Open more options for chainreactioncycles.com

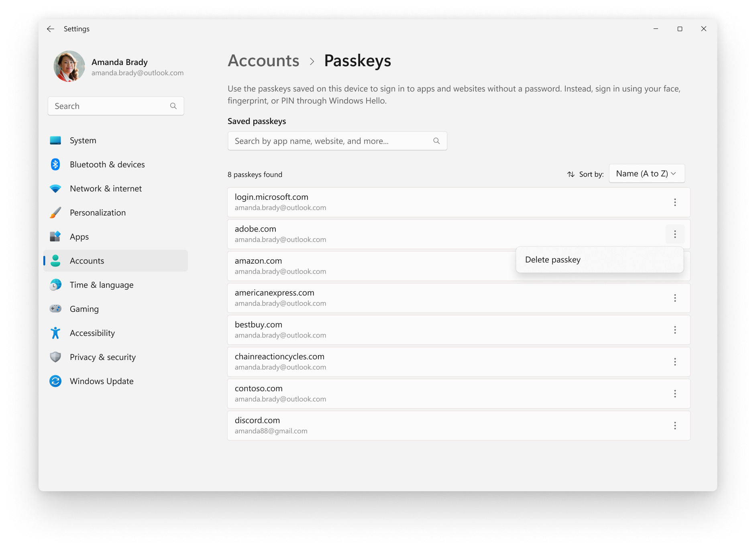pos(675,362)
